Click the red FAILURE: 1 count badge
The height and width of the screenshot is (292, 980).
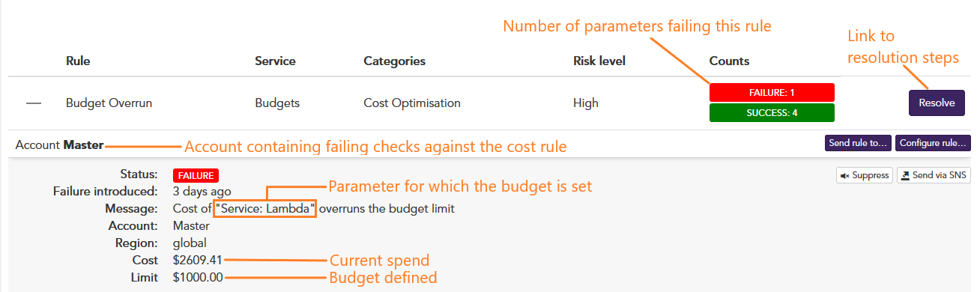(x=772, y=92)
